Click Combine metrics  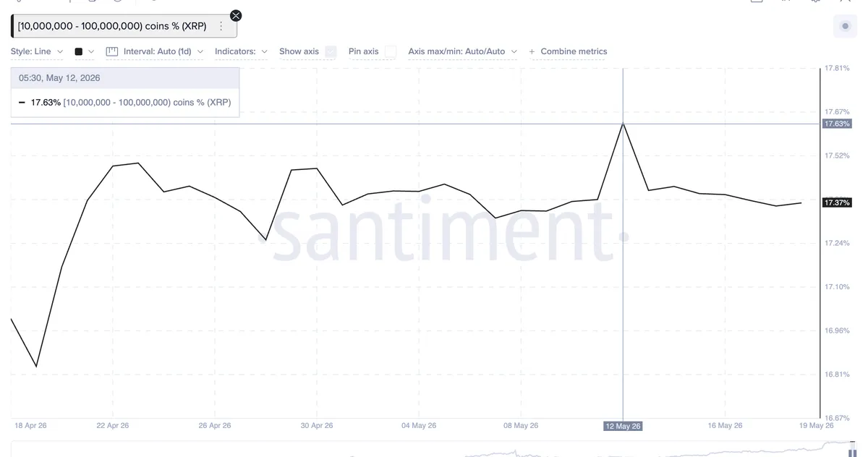[x=574, y=51]
